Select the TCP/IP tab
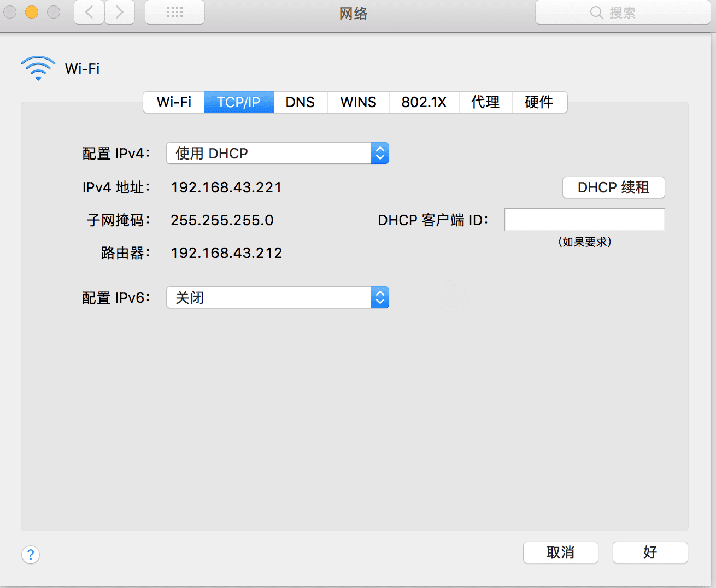The image size is (716, 588). 239,102
